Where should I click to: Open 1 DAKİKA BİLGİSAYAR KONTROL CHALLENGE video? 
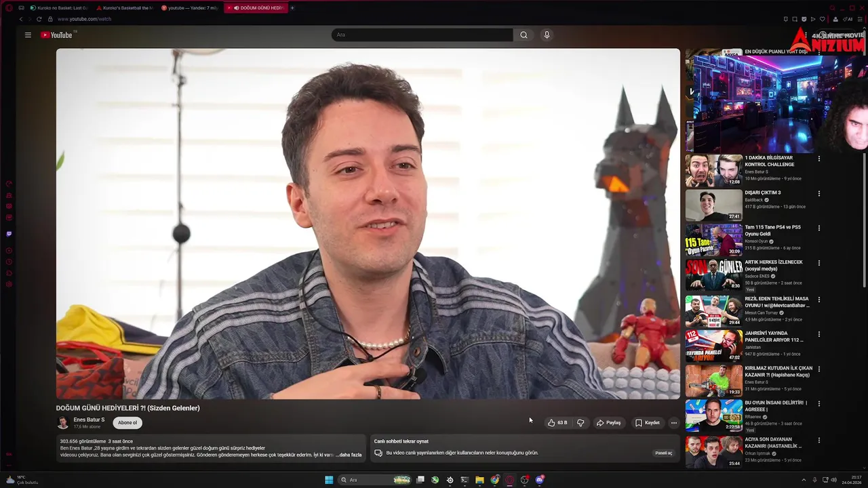(x=769, y=161)
